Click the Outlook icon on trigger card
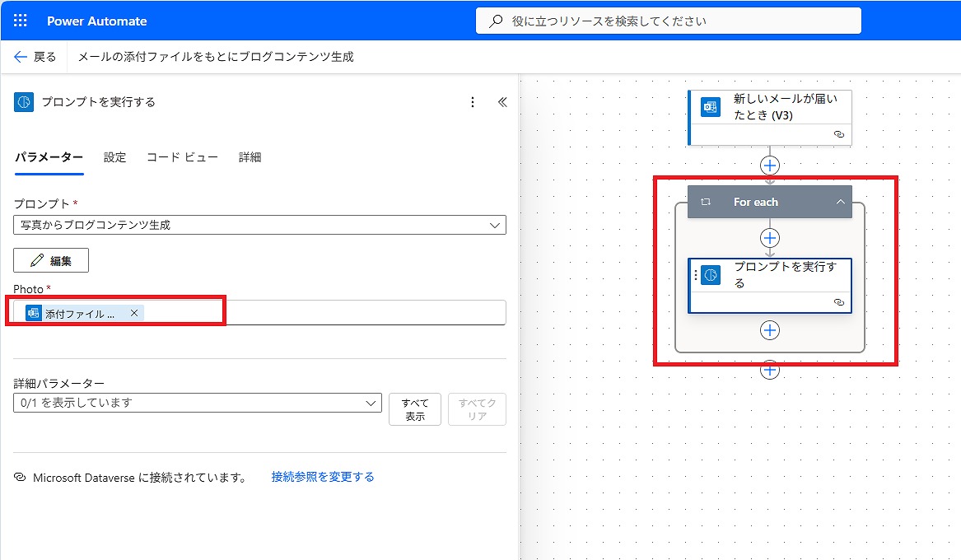Image resolution: width=961 pixels, height=560 pixels. click(710, 107)
